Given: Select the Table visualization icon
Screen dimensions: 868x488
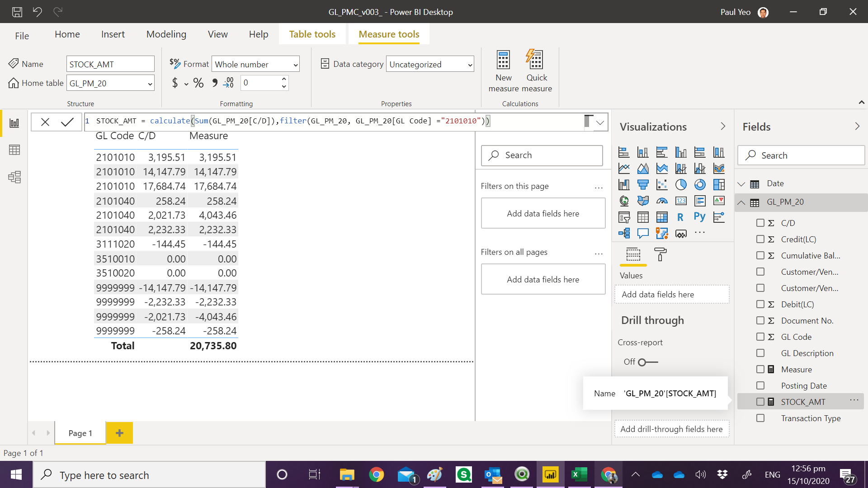Looking at the screenshot, I should (x=643, y=217).
